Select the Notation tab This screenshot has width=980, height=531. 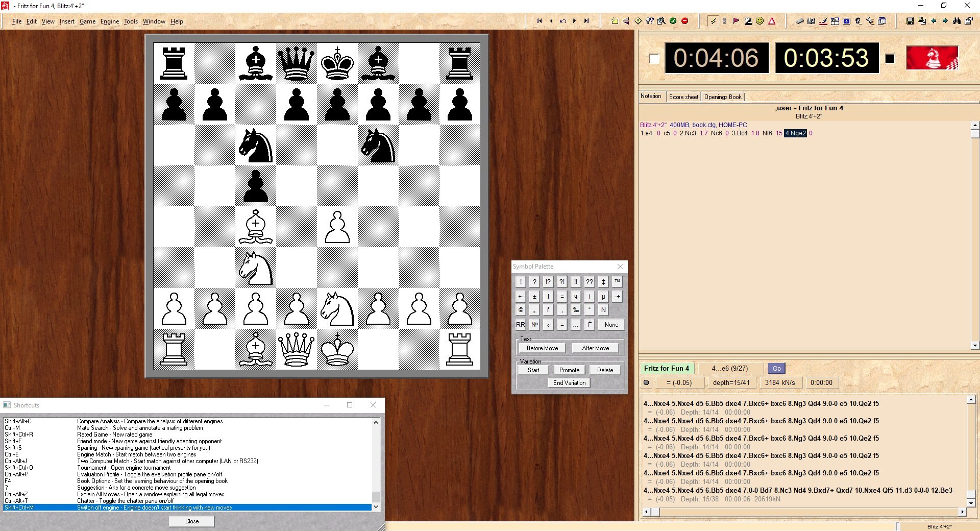651,96
